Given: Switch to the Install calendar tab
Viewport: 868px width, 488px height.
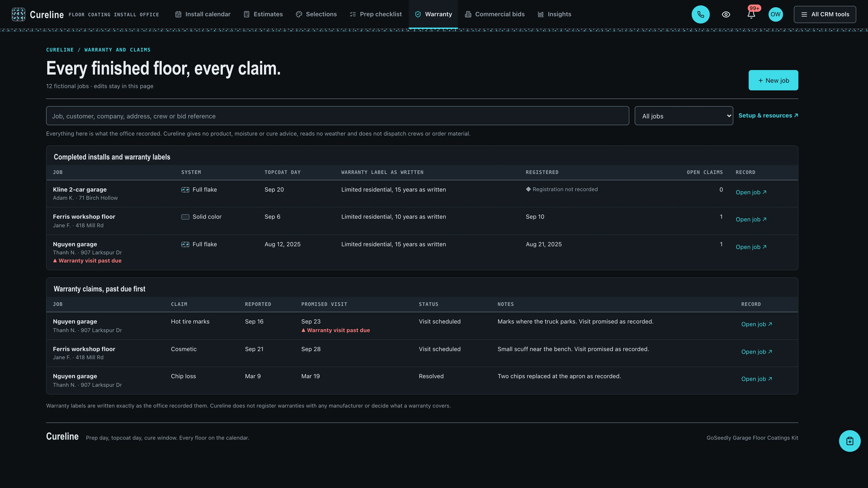Looking at the screenshot, I should 203,14.
